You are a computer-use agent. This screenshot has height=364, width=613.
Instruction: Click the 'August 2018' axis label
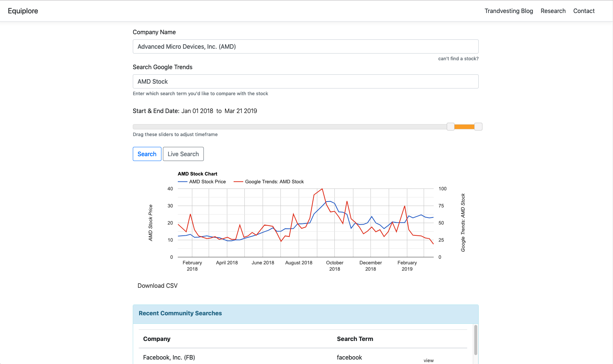[x=299, y=262]
